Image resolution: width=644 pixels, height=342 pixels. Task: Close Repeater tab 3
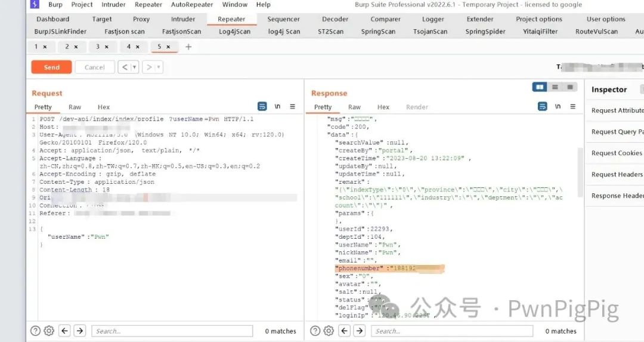(x=107, y=47)
